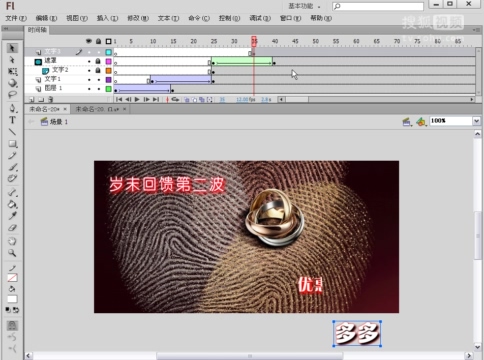Toggle visibility dot of 图层 1 layer
Viewport: 484px width, 360px height.
[x=89, y=89]
